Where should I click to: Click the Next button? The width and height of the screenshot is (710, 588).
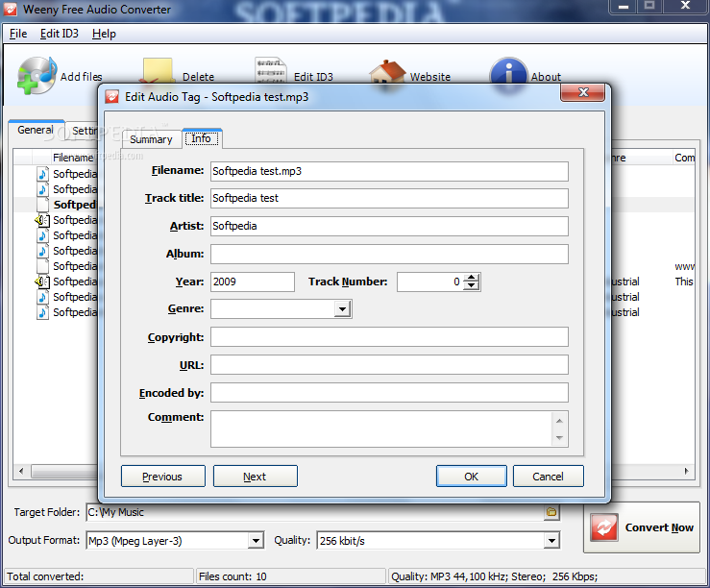pos(255,477)
